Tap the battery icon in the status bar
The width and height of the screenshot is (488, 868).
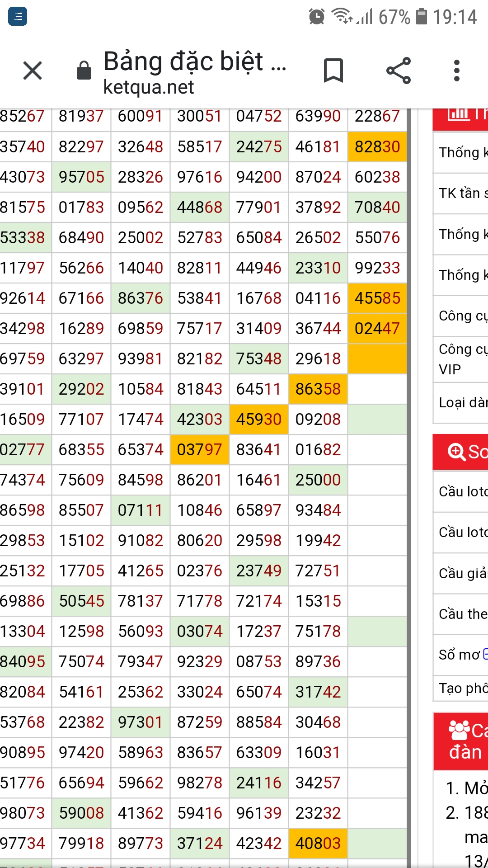click(421, 17)
